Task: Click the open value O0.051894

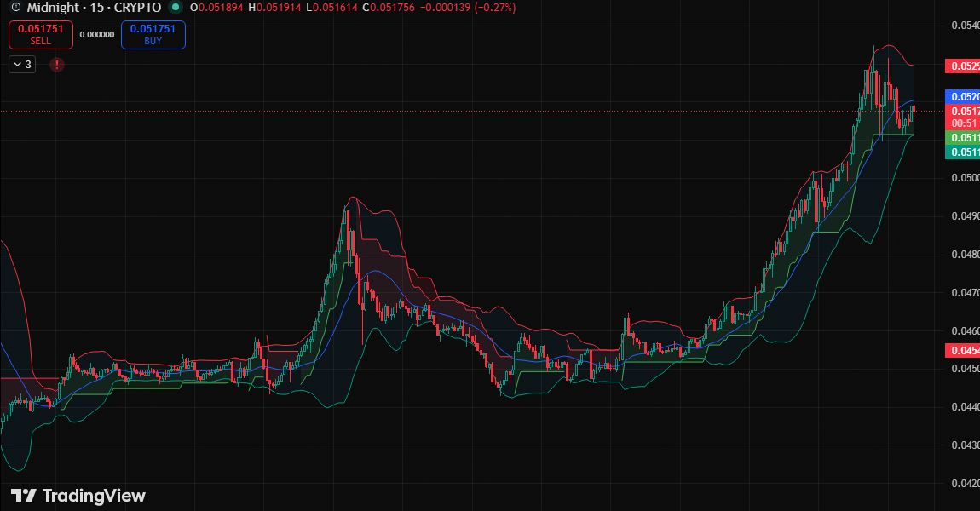Action: [x=216, y=8]
